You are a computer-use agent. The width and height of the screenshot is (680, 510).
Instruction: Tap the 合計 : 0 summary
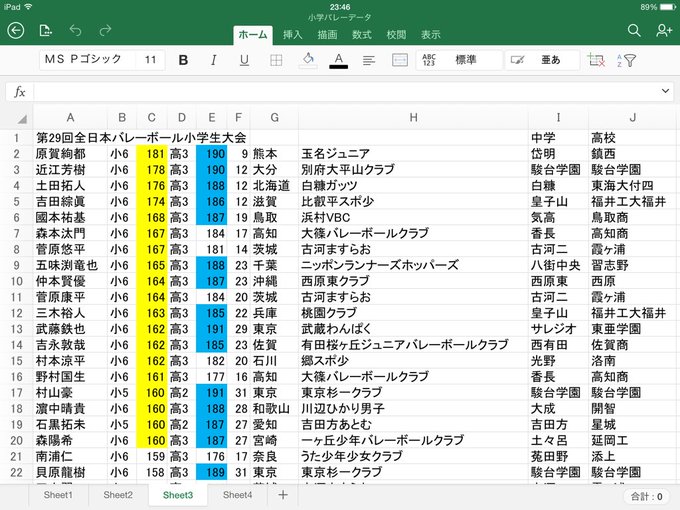(x=647, y=497)
